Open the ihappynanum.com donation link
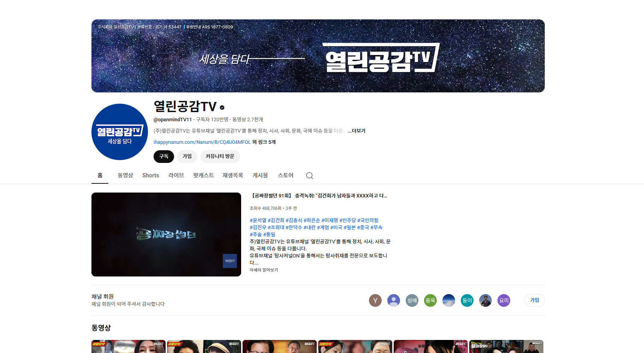Image resolution: width=644 pixels, height=353 pixels. [x=202, y=142]
